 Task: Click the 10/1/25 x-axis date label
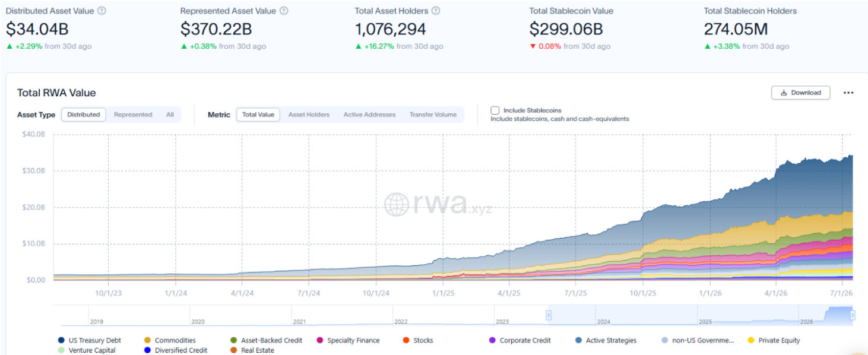[x=642, y=293]
